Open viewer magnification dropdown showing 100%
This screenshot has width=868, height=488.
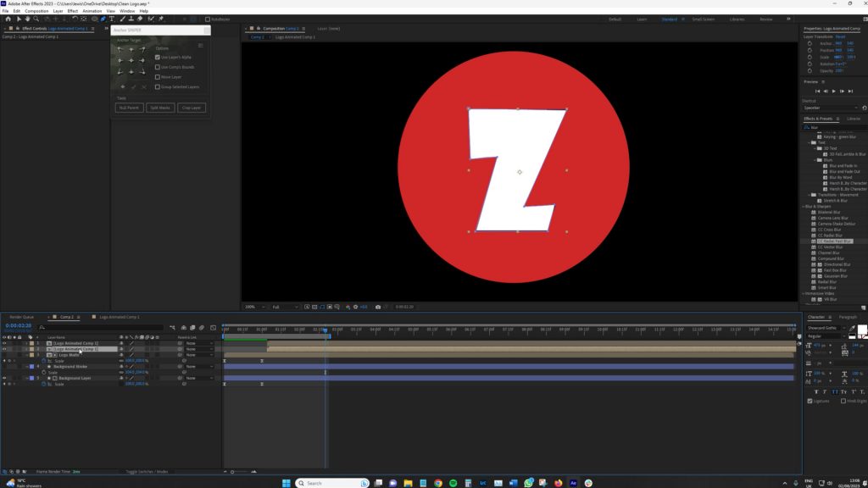pyautogui.click(x=255, y=307)
